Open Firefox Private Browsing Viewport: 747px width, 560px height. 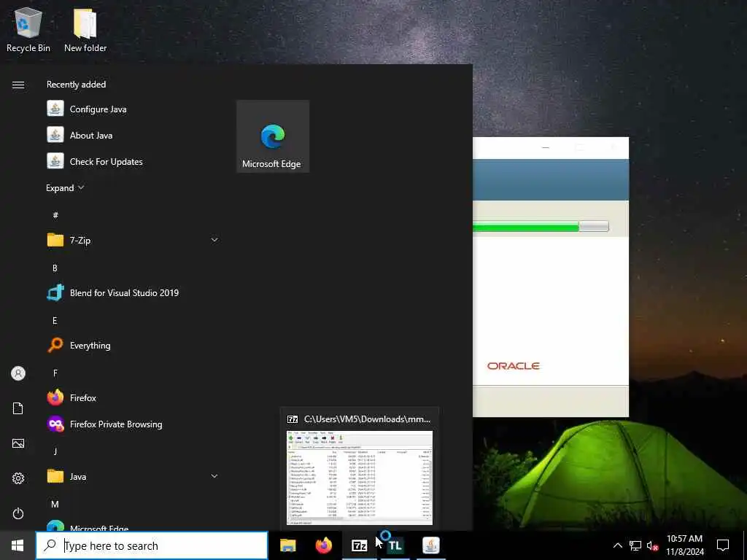point(133,424)
